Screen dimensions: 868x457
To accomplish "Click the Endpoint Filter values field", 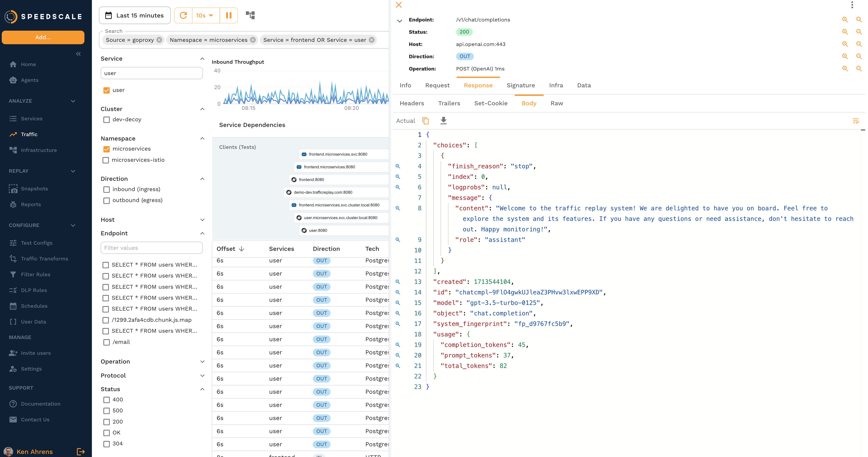I will tap(152, 248).
